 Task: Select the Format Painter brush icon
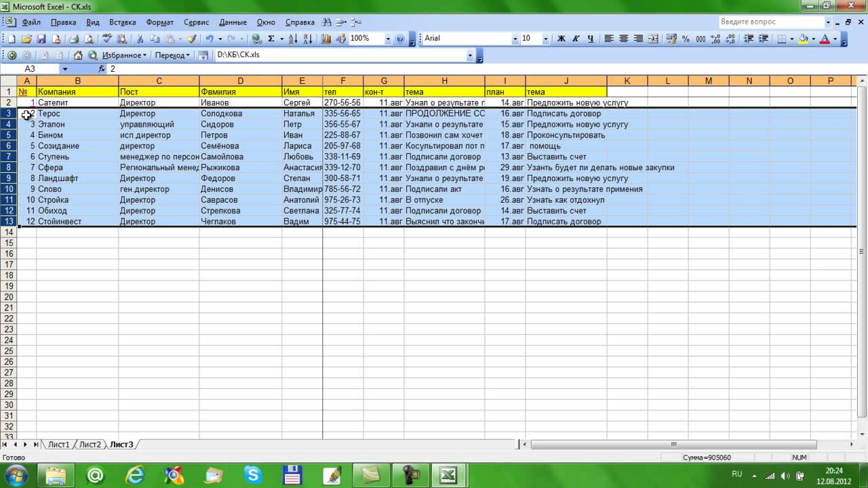click(192, 39)
